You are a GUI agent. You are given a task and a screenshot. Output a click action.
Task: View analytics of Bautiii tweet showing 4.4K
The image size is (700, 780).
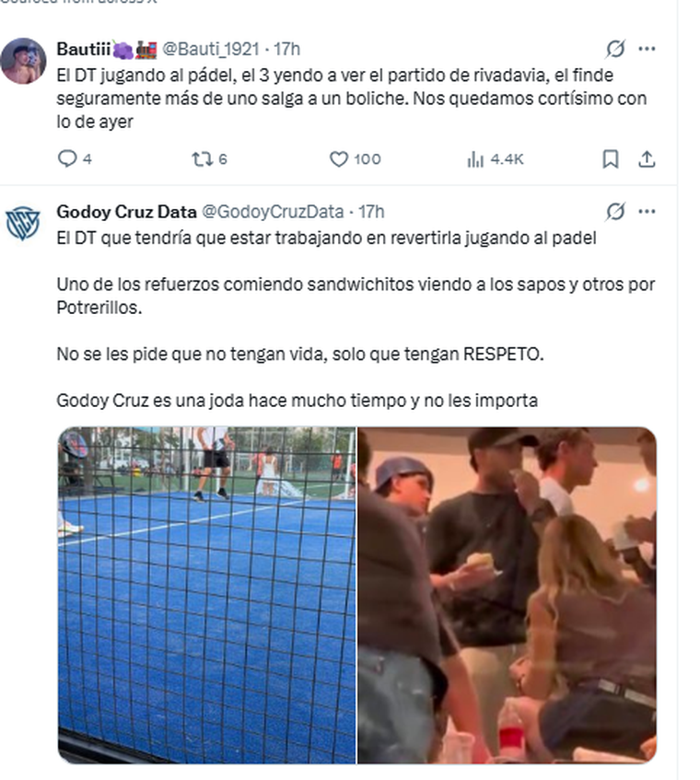pyautogui.click(x=495, y=159)
